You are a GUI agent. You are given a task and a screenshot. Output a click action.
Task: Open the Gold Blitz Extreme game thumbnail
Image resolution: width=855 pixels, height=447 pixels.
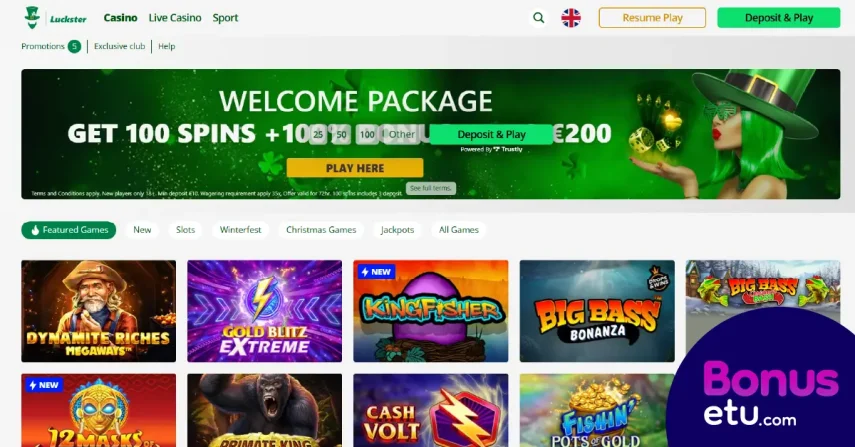[264, 311]
